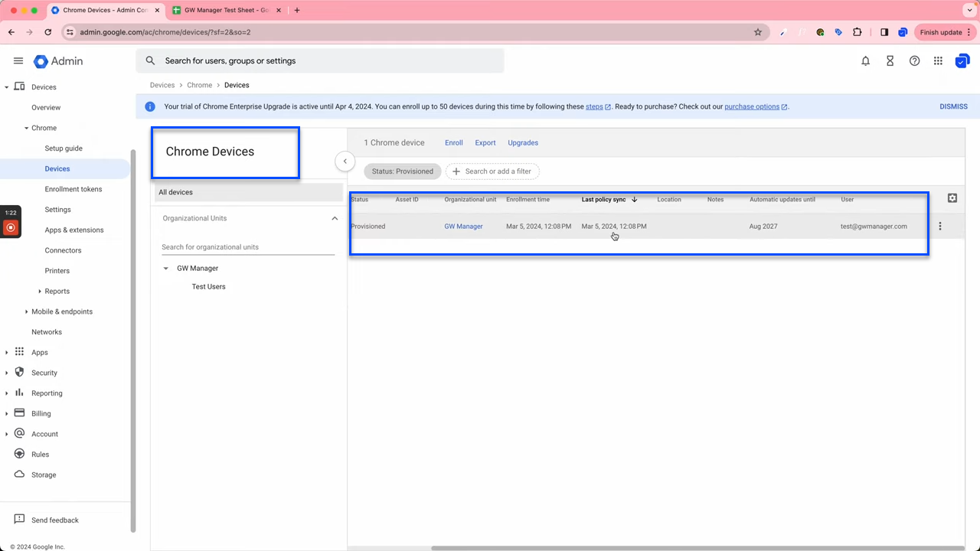The width and height of the screenshot is (980, 551).
Task: Click the Apps grid icon in sidebar
Action: 19,352
